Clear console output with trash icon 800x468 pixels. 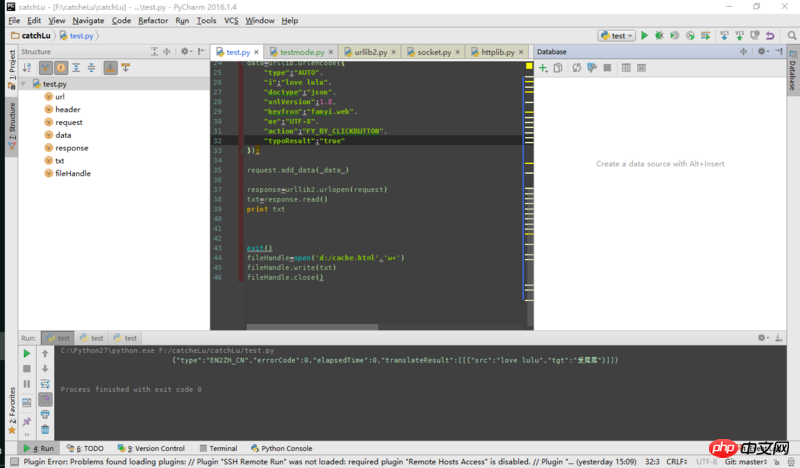(x=46, y=430)
